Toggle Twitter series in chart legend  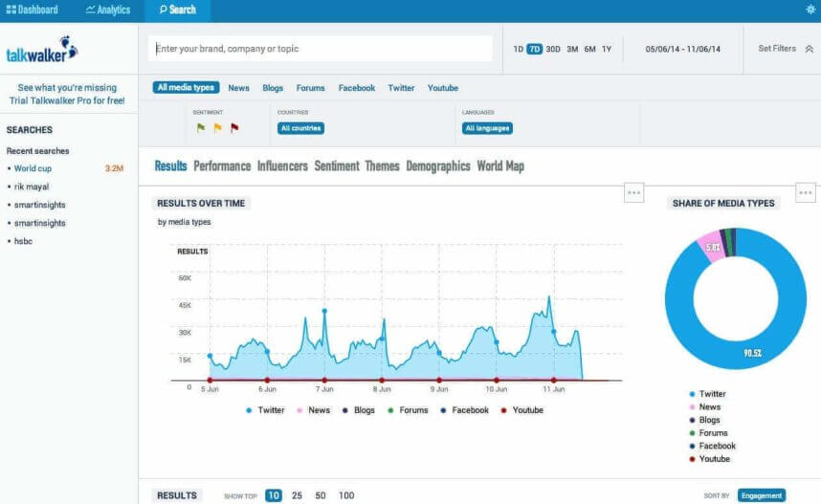point(265,410)
